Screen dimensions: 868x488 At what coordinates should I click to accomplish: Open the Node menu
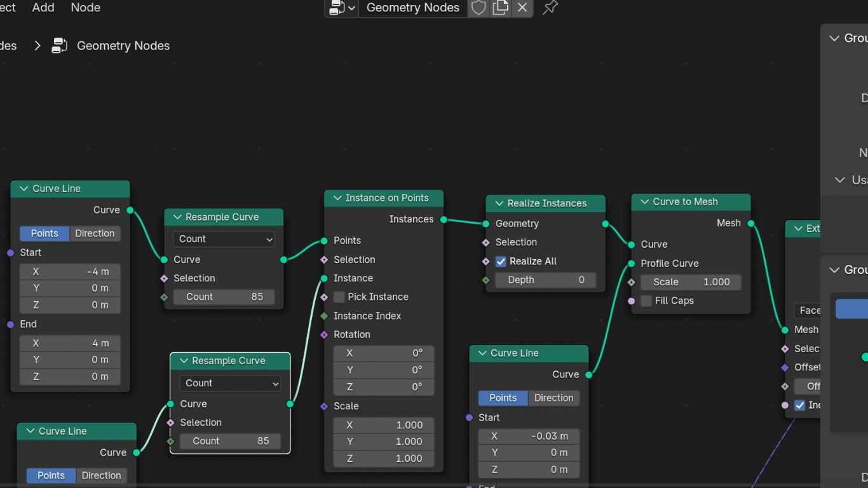86,8
